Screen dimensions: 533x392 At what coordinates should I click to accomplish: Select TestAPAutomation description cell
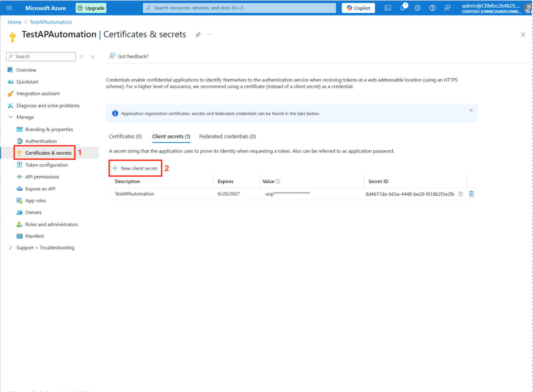(x=134, y=194)
